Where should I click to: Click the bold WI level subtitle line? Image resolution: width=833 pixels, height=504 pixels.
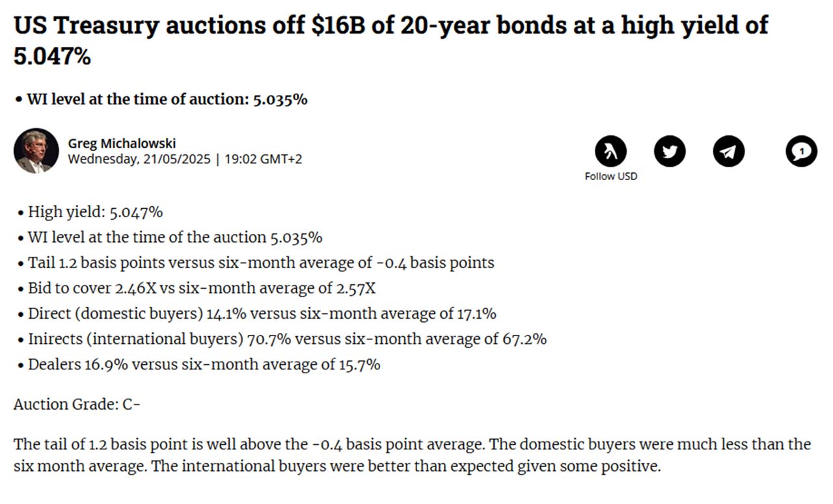tap(161, 99)
